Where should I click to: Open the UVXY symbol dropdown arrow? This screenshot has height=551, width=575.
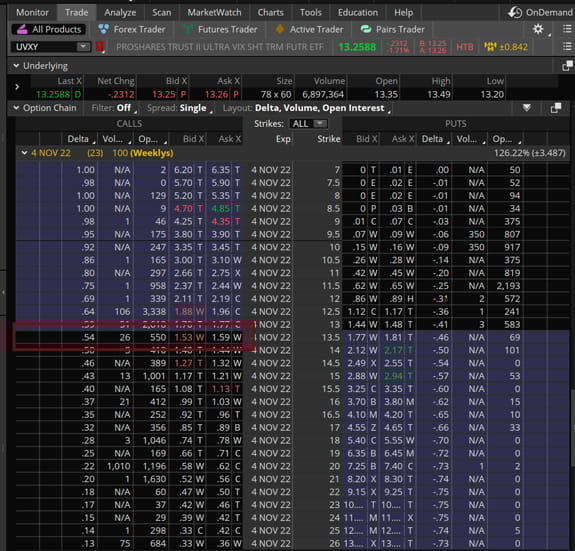(83, 47)
